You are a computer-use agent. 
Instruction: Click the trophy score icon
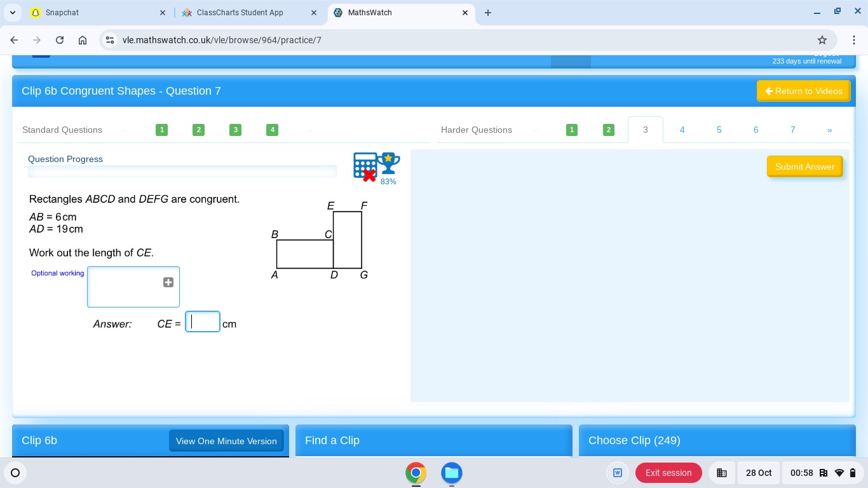[x=388, y=164]
